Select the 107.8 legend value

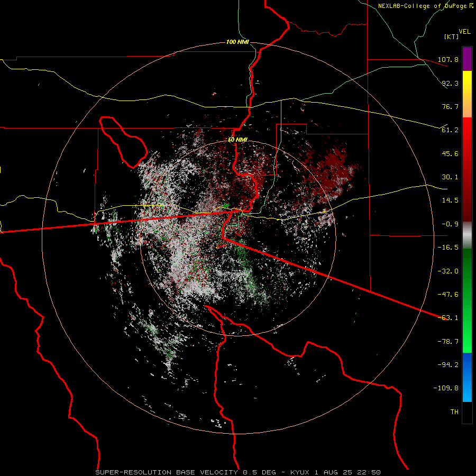coord(448,59)
